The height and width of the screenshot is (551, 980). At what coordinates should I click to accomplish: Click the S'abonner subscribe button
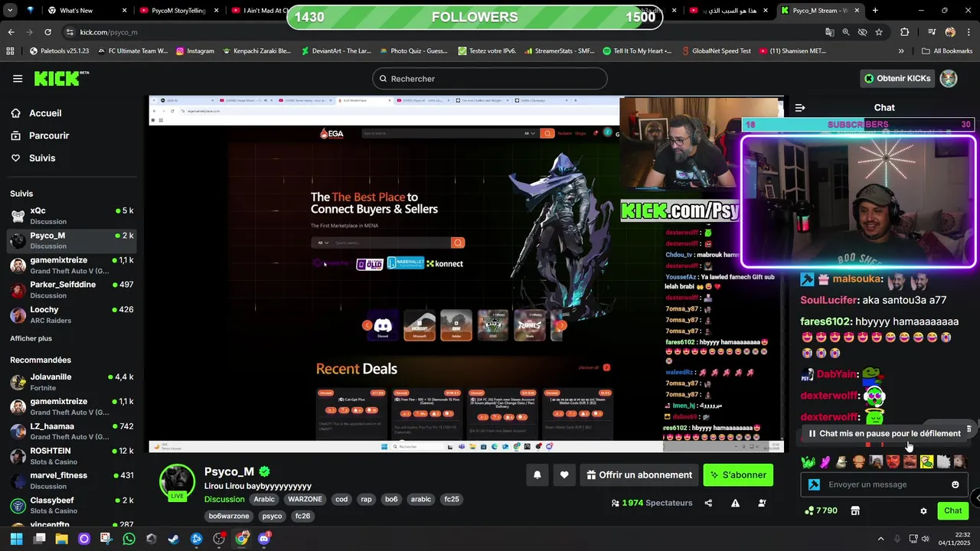coord(738,475)
